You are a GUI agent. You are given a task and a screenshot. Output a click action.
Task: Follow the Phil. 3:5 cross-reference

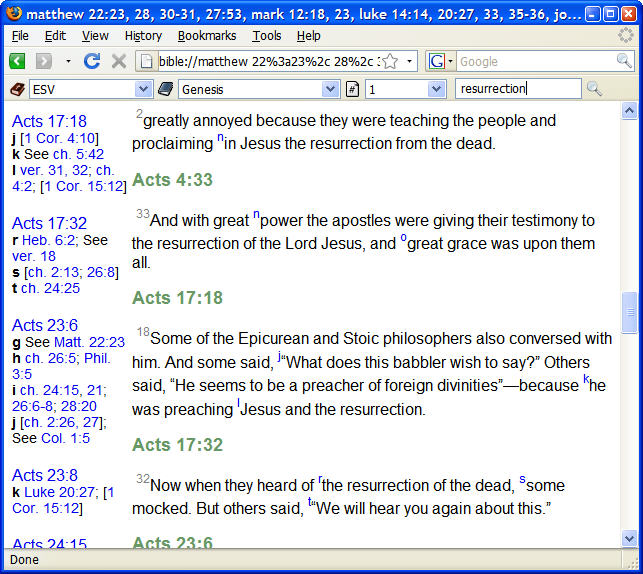click(61, 366)
